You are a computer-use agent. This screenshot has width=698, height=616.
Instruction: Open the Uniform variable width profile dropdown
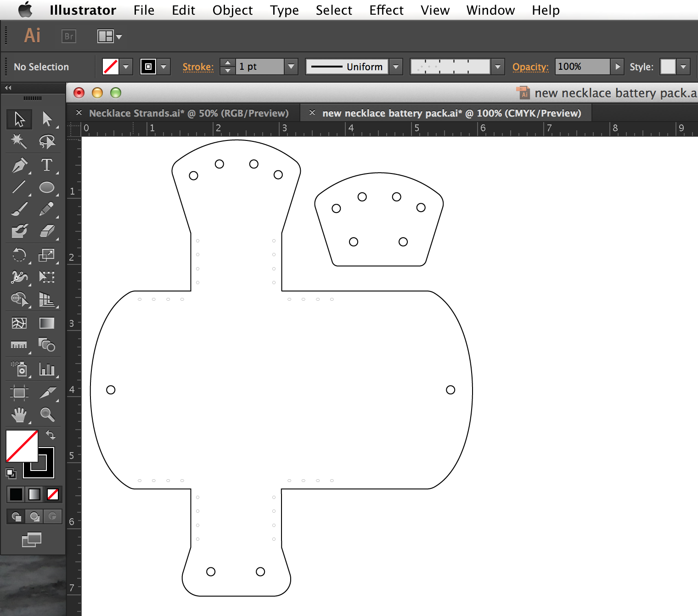coord(395,67)
